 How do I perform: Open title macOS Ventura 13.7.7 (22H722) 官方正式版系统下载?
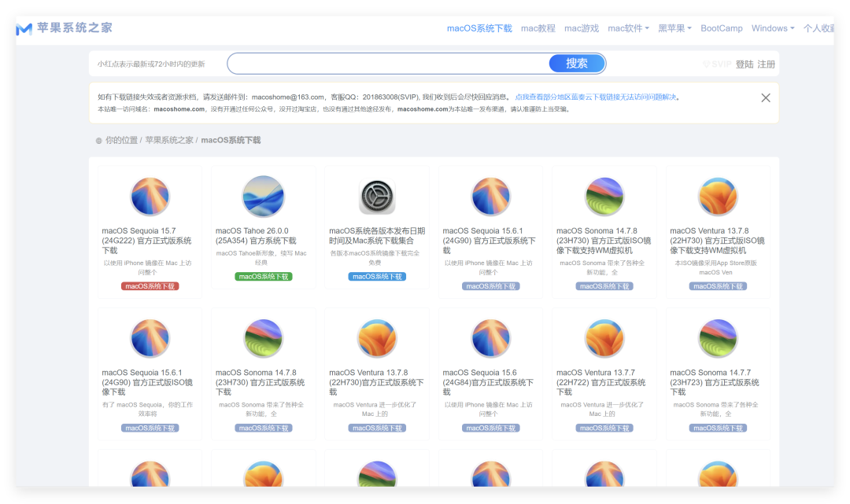pos(601,382)
